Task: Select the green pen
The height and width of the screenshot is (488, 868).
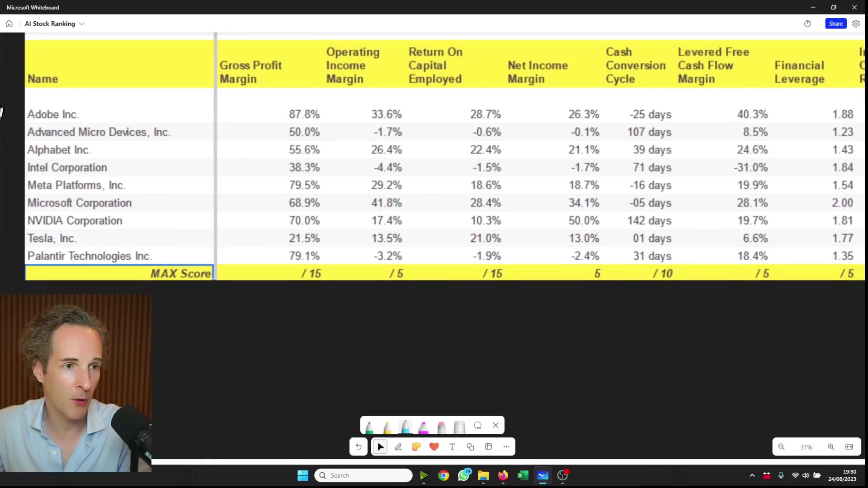Action: (369, 427)
